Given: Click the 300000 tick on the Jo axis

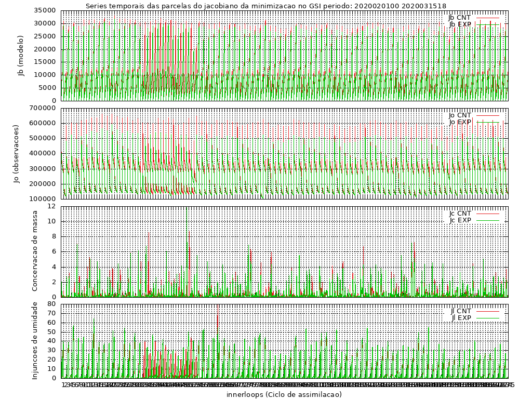Looking at the screenshot, I should 43,169.
